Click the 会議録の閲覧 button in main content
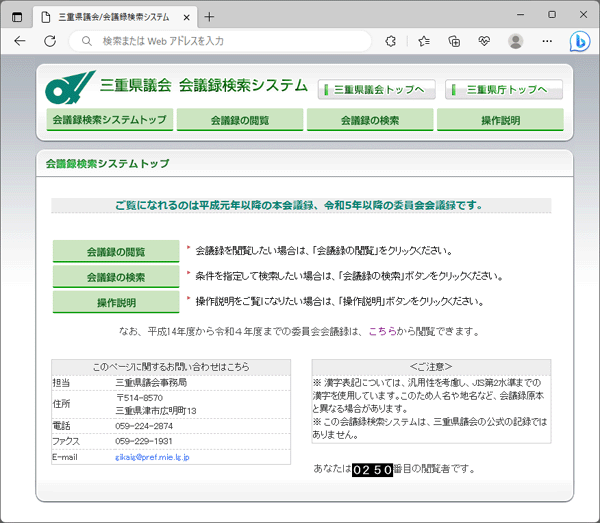Image resolution: width=600 pixels, height=523 pixels. [116, 251]
